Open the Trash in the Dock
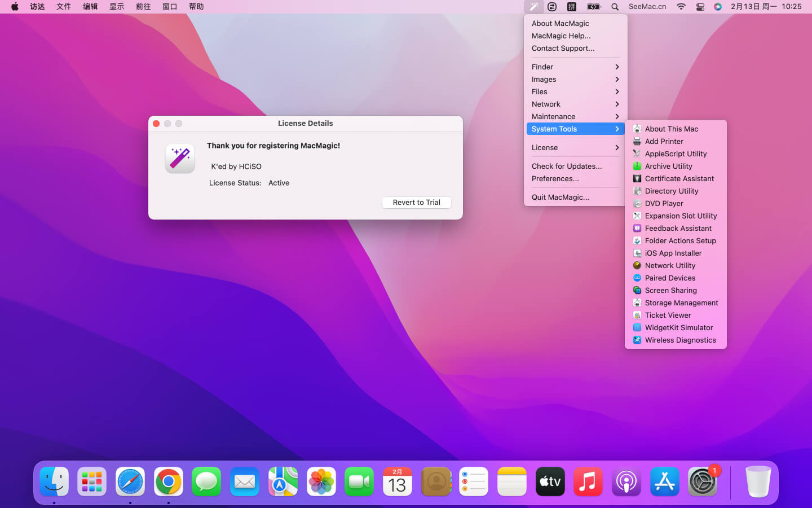The width and height of the screenshot is (812, 508). 758,482
